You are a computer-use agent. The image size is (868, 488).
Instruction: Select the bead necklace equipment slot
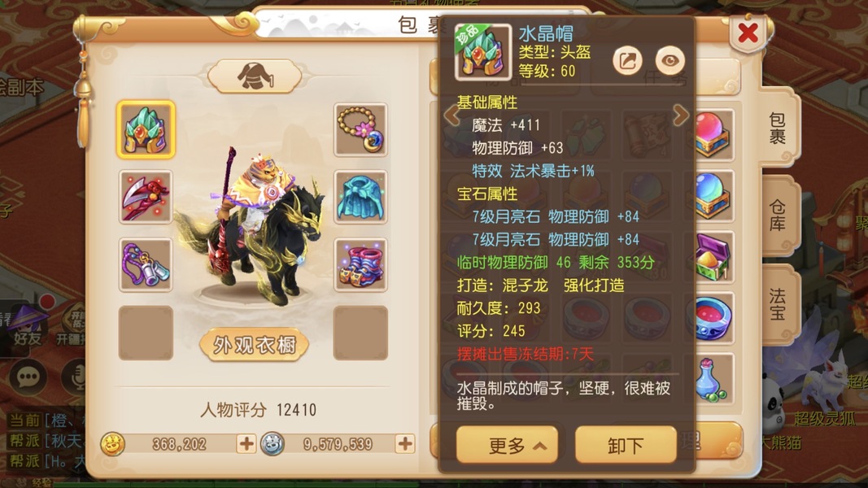[x=360, y=129]
